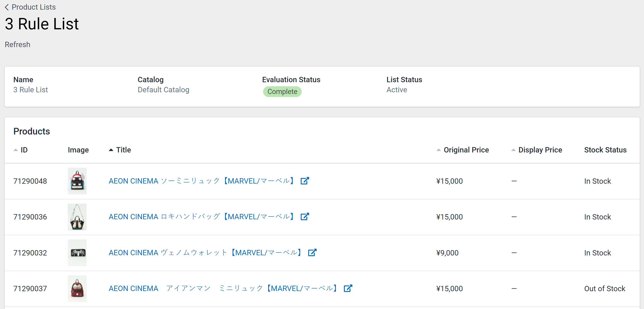Click the Refresh button
Image resolution: width=644 pixels, height=309 pixels.
(18, 44)
